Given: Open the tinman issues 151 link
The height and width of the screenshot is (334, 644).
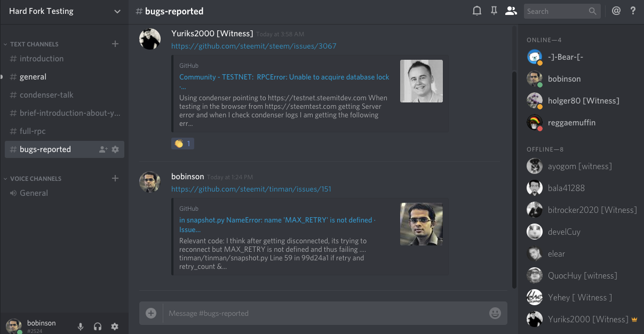Looking at the screenshot, I should 251,189.
